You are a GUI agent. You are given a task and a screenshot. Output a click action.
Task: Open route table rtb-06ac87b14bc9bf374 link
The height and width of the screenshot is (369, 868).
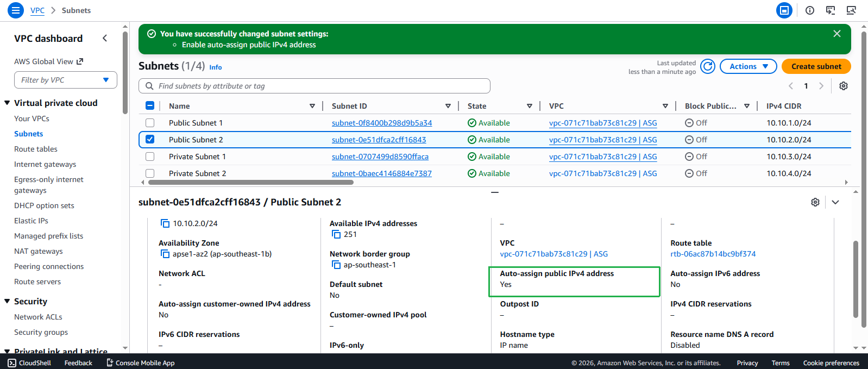(x=713, y=254)
